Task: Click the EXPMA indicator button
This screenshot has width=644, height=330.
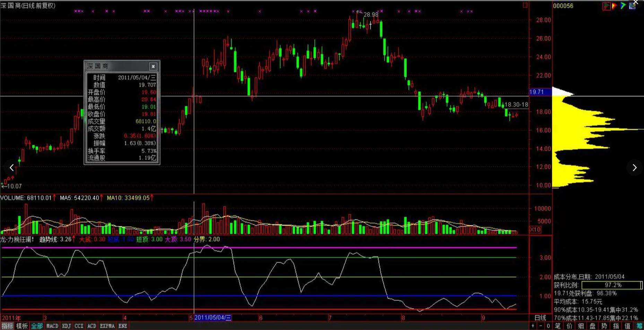Action: point(107,326)
